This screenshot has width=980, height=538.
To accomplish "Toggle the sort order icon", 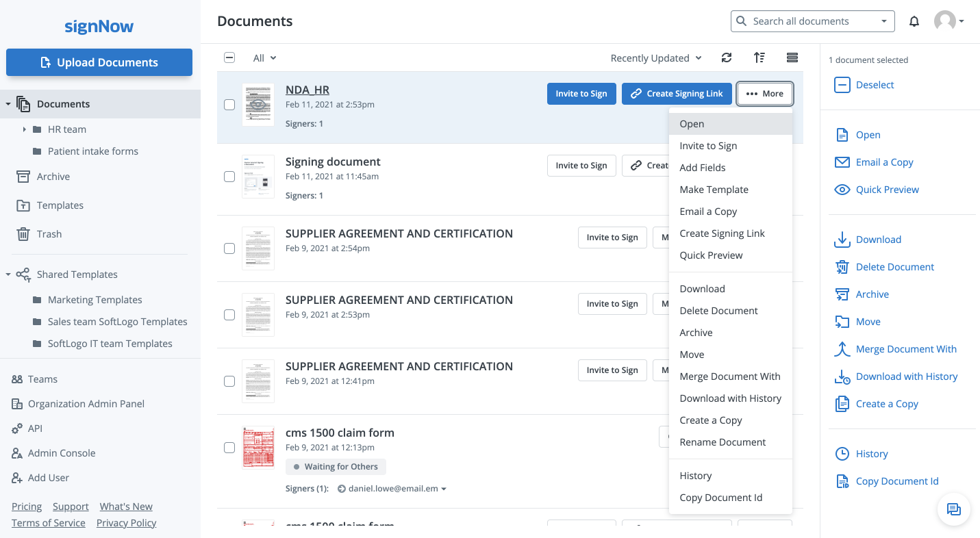I will pos(759,58).
